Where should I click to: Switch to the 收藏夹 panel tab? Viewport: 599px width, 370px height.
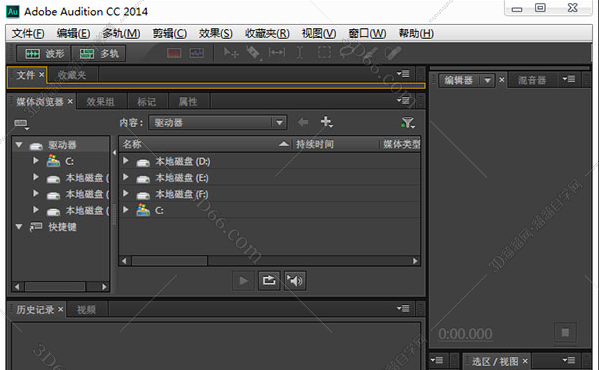click(x=72, y=75)
